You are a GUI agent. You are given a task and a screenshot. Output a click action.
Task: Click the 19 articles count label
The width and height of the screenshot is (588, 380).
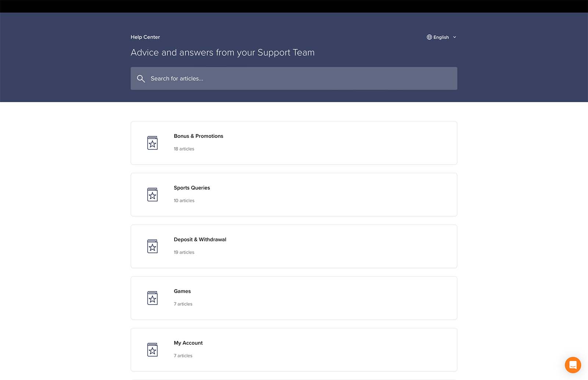click(x=184, y=252)
